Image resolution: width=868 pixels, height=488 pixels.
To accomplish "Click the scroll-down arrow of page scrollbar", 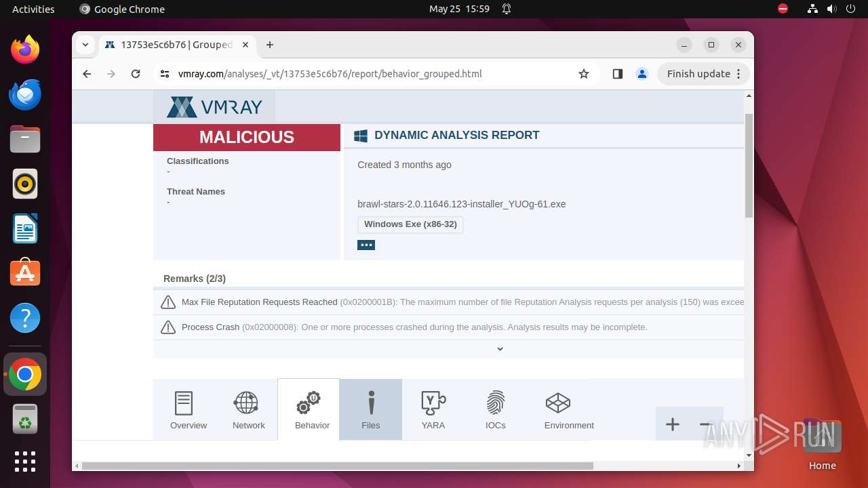I will coord(749,455).
